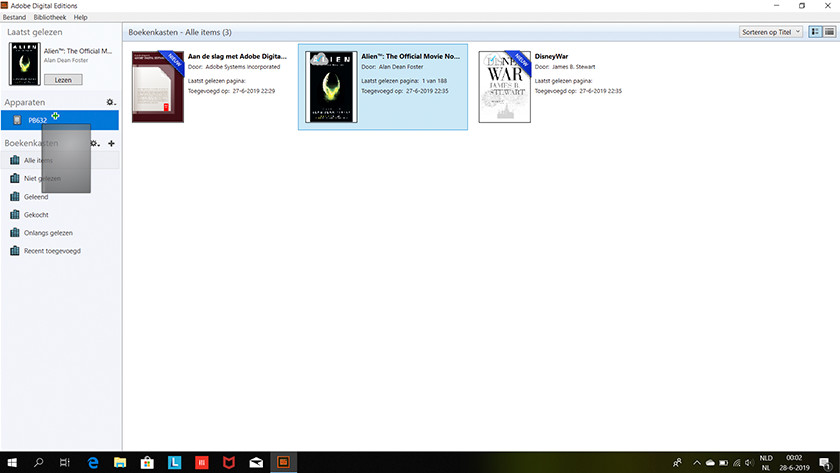Screen dimensions: 840x473
Task: Select the PB632 e-reader device
Action: click(37, 120)
